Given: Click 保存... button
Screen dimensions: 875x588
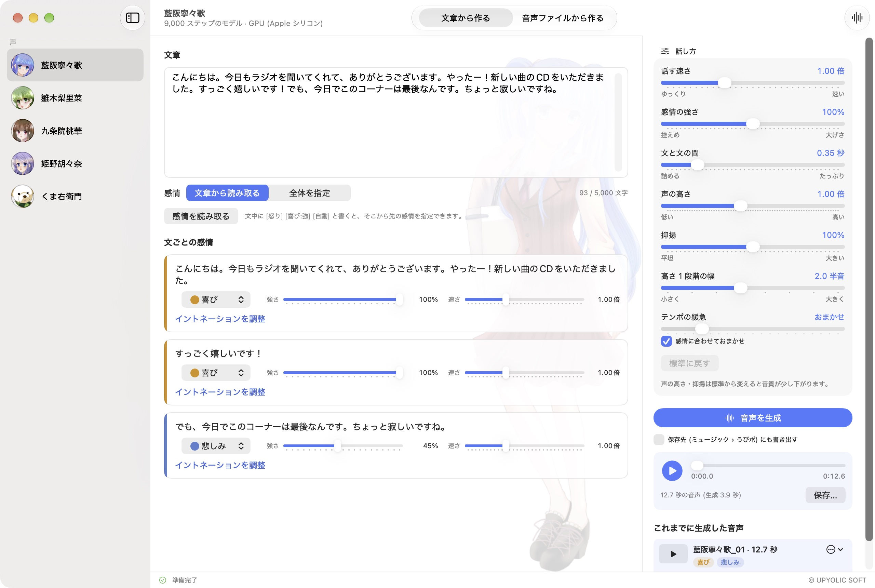Looking at the screenshot, I should [x=825, y=495].
